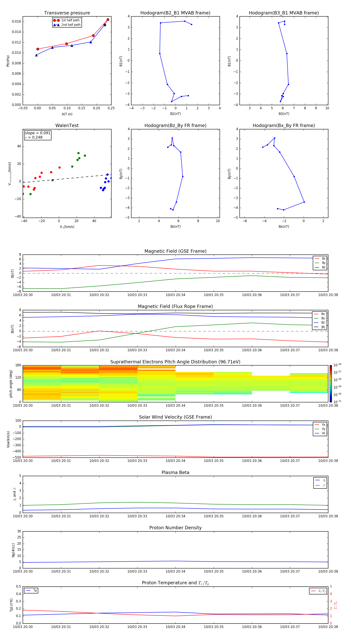Select Bx' entry in flux rope legend
Viewport: 351px width, 644px height.
coord(320,314)
